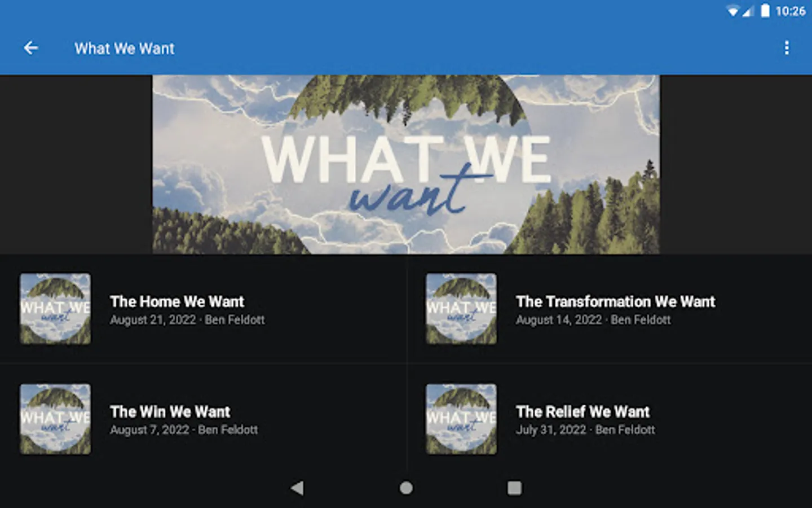Image resolution: width=812 pixels, height=508 pixels.
Task: Tap the What We Want toolbar title
Action: [125, 49]
